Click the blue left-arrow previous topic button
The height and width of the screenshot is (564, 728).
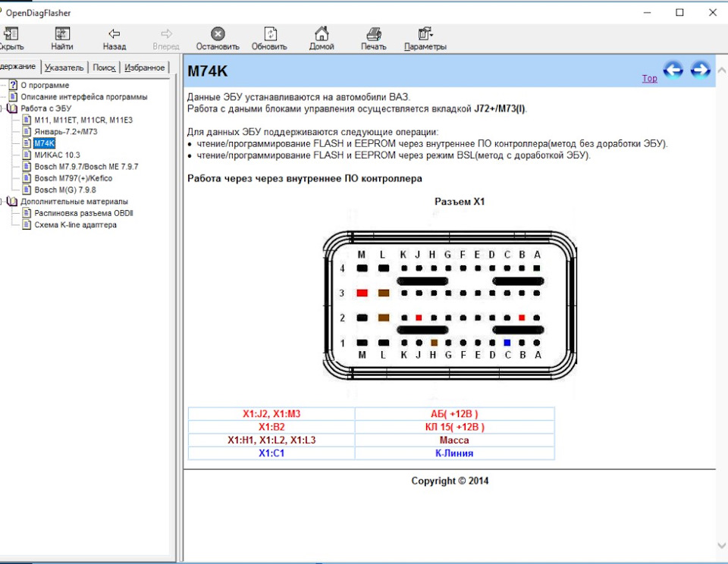(x=673, y=70)
